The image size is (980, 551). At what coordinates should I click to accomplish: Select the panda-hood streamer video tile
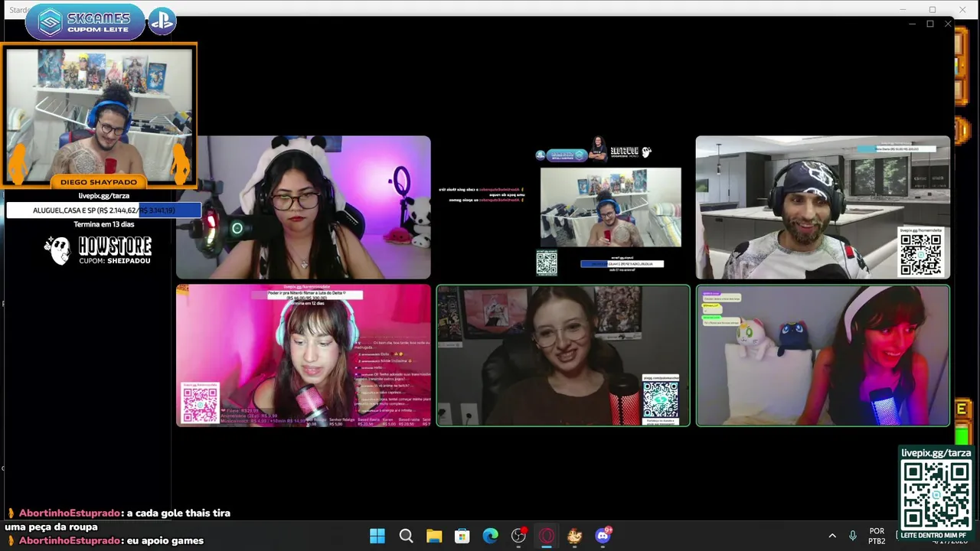[x=303, y=207]
